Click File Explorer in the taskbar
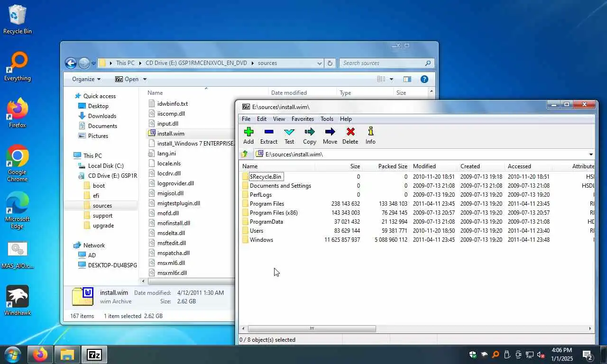The width and height of the screenshot is (607, 364). click(67, 355)
